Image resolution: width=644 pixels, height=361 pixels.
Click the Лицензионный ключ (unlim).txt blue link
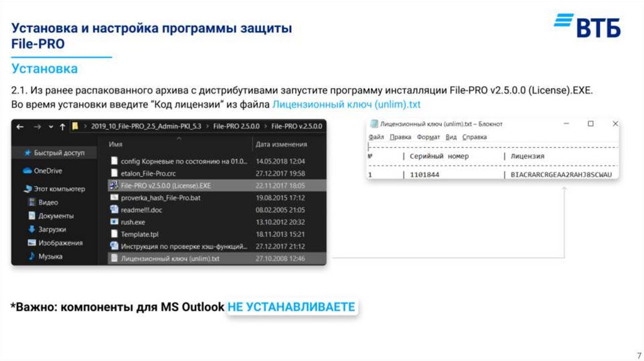347,104
